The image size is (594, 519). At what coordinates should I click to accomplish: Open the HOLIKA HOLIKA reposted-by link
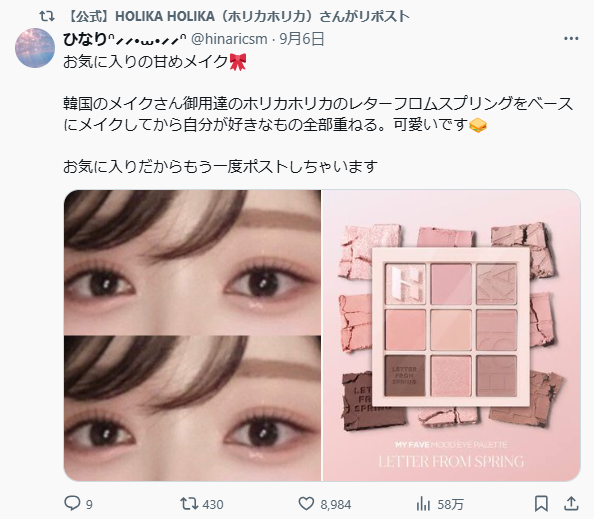(239, 16)
